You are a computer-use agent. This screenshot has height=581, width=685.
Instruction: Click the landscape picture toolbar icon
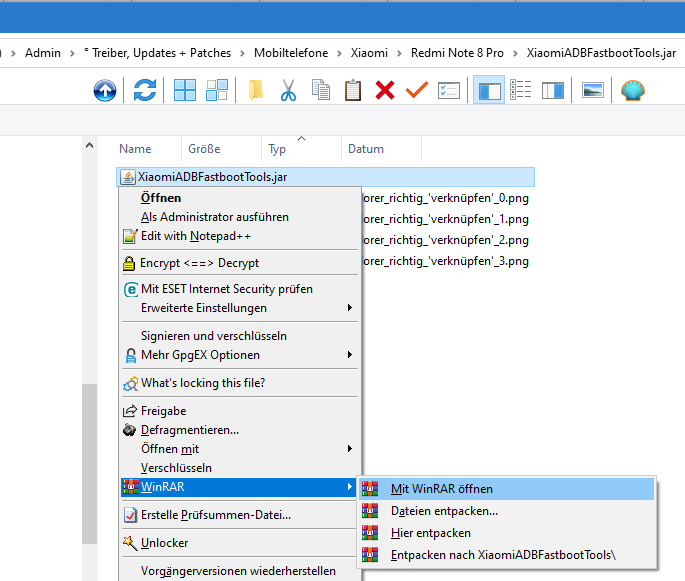click(592, 90)
